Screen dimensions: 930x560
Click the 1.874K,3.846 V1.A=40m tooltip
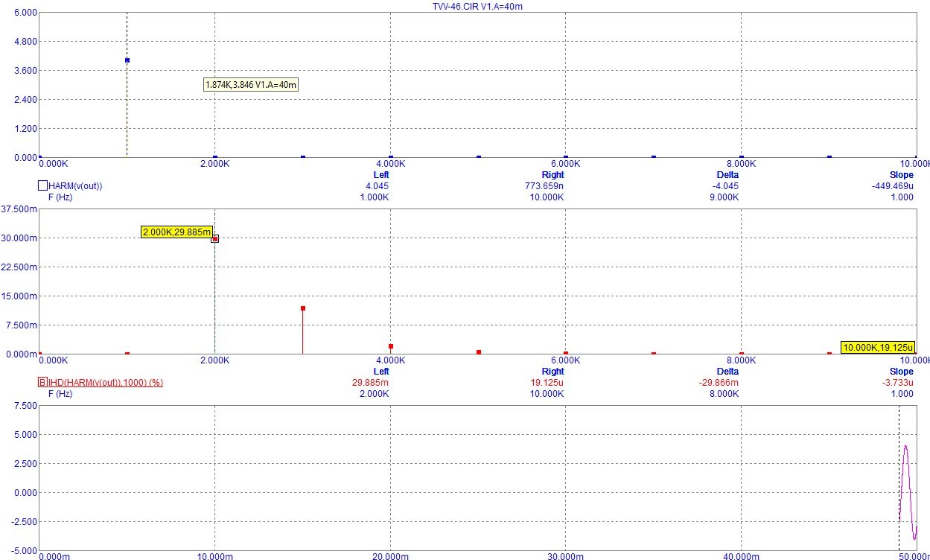pyautogui.click(x=251, y=85)
